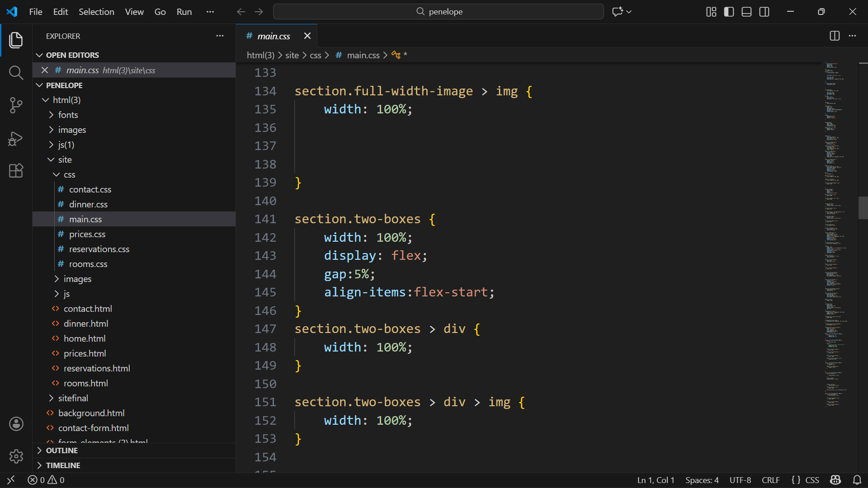Toggle the primary sidebar visibility
This screenshot has width=868, height=488.
(729, 12)
